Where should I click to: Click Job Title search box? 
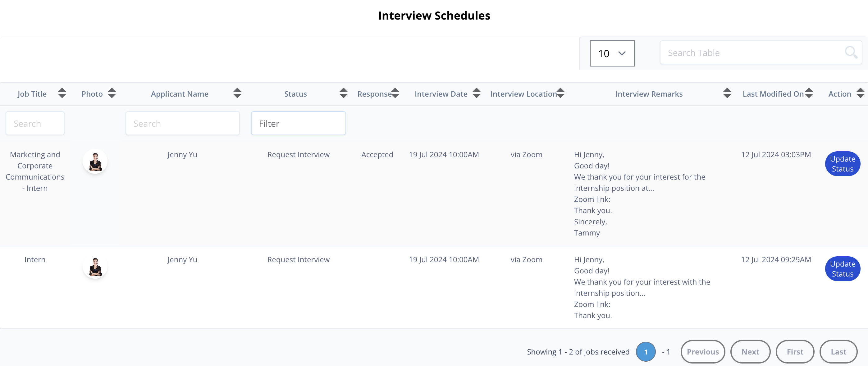(35, 123)
